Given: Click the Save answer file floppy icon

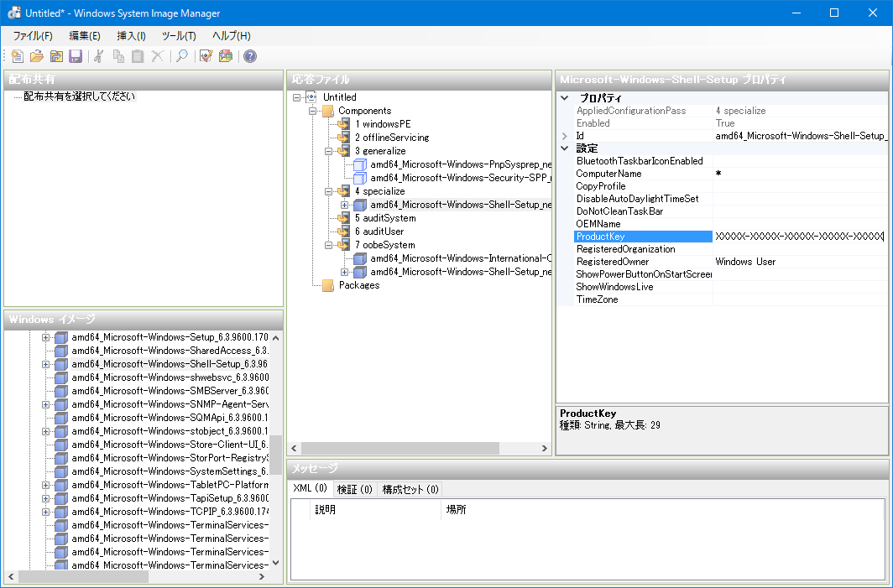Looking at the screenshot, I should (x=76, y=56).
